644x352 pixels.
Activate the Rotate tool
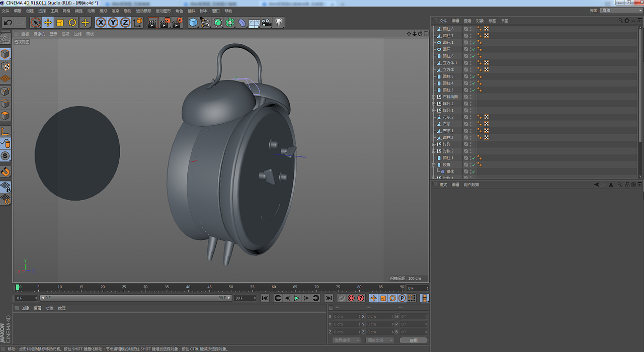point(72,22)
